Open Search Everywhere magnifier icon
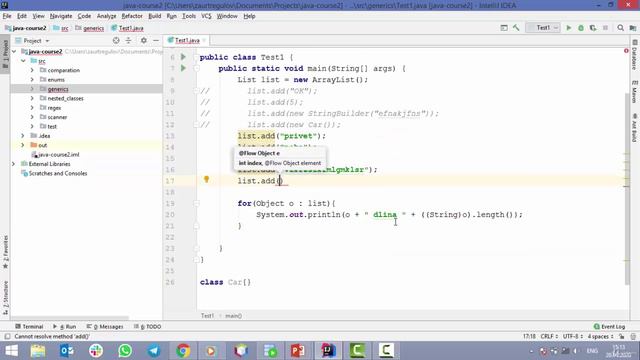The image size is (640, 360). [620, 28]
